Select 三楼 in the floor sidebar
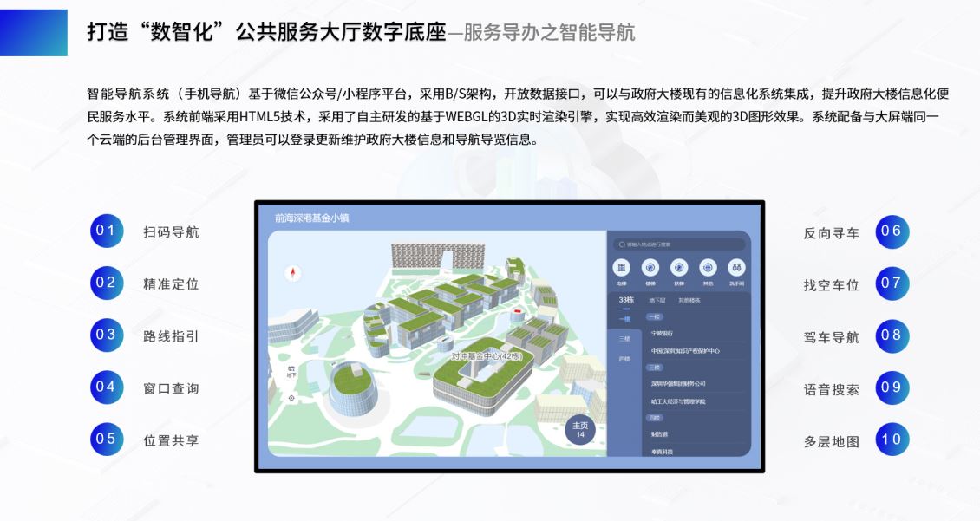 (x=624, y=339)
